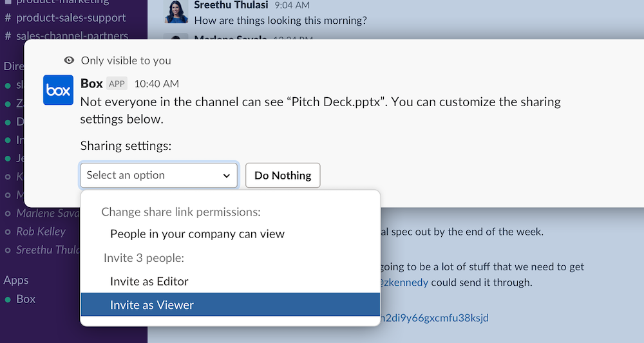Open Box app in sidebar
644x343 pixels.
click(x=26, y=299)
